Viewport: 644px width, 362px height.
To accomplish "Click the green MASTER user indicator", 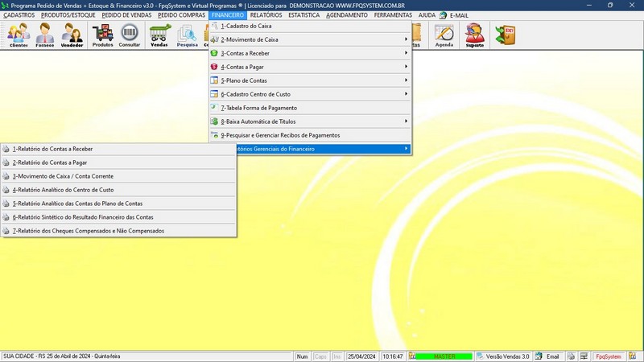I will (444, 356).
